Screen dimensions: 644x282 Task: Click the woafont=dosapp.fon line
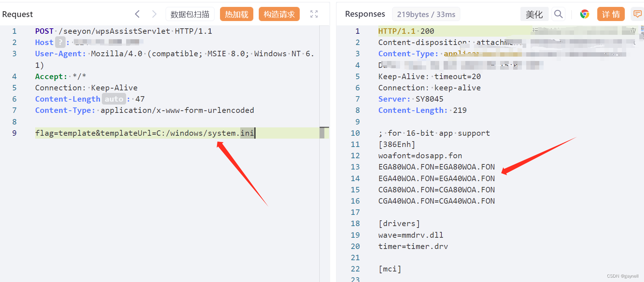[x=420, y=156]
